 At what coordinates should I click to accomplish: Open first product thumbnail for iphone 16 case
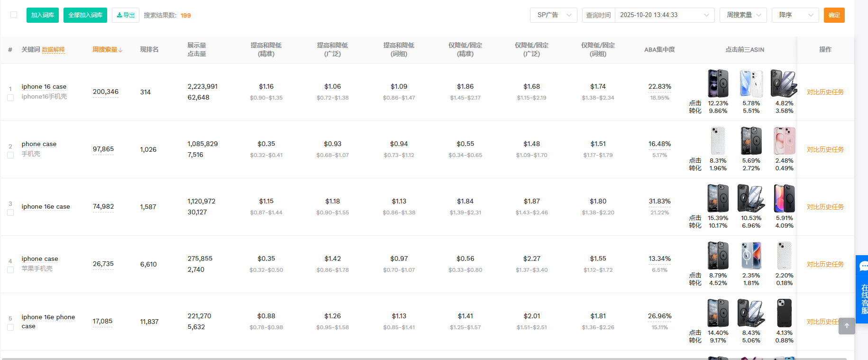coord(718,83)
